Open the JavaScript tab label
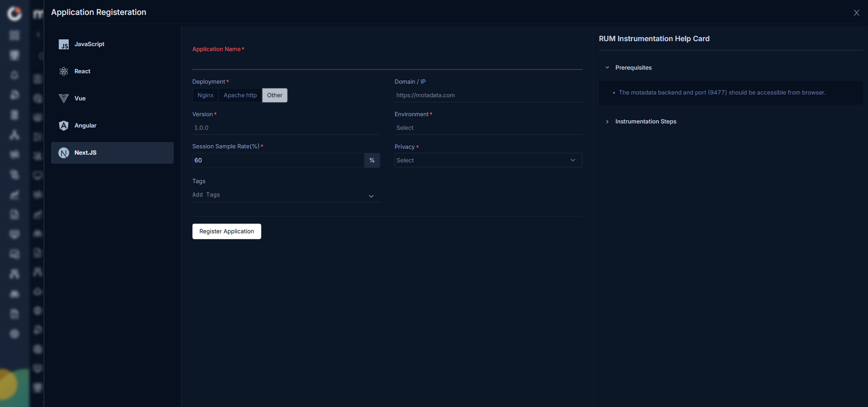This screenshot has height=407, width=868. (x=90, y=44)
